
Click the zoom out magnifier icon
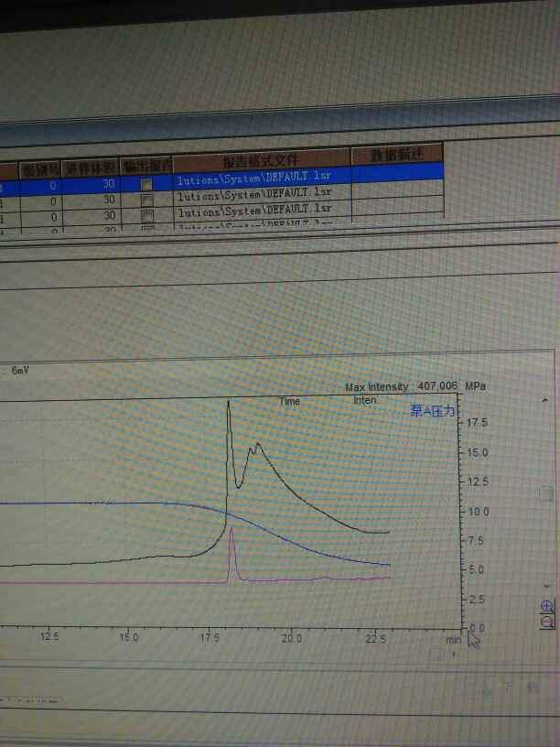(547, 621)
